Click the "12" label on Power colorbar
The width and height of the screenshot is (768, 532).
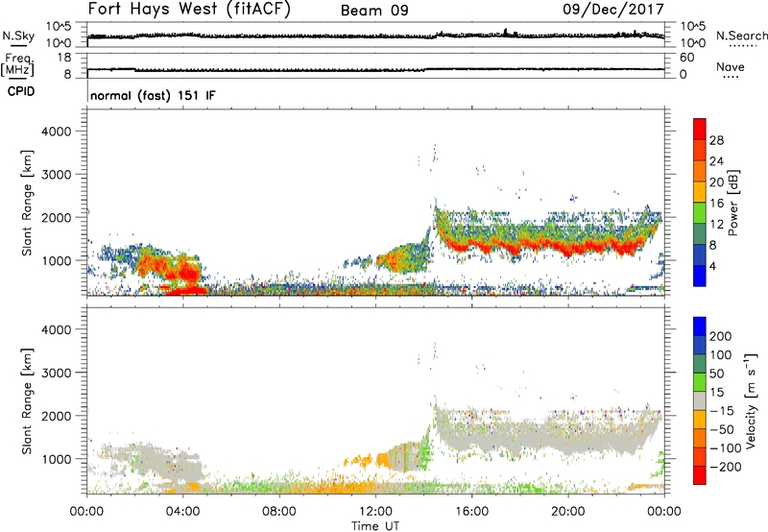point(716,225)
